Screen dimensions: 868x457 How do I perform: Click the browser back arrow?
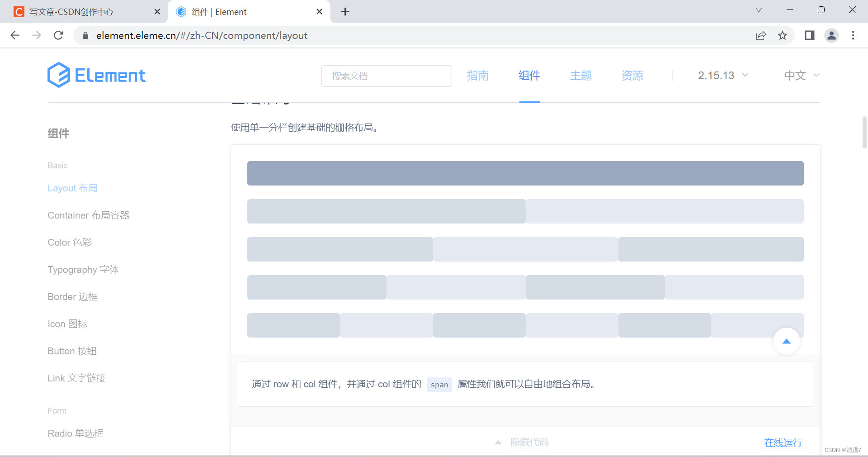(15, 35)
